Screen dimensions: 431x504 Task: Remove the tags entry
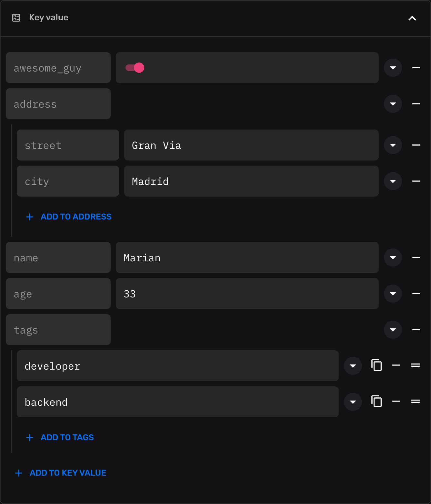coord(416,330)
